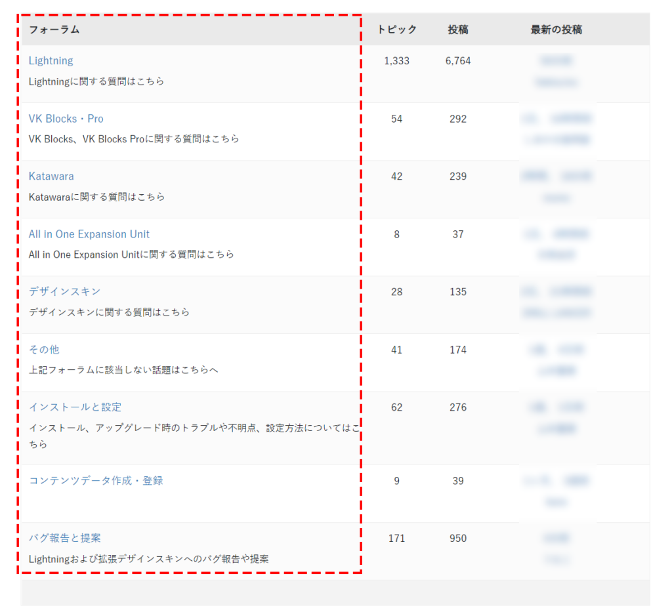Image resolution: width=672 pixels, height=616 pixels.
Task: Click description starting インストール、アップグレード時のトラブル
Action: 194,436
